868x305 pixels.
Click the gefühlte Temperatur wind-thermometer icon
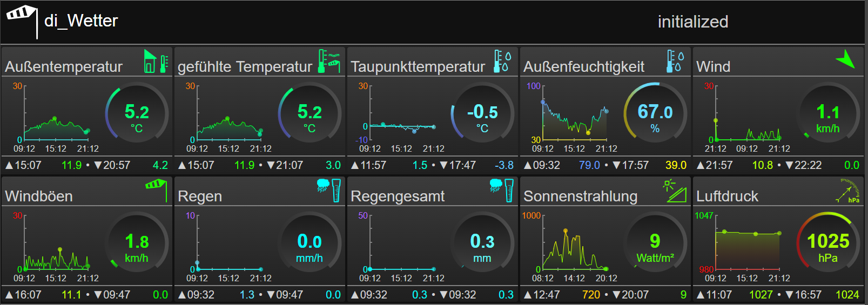click(329, 61)
